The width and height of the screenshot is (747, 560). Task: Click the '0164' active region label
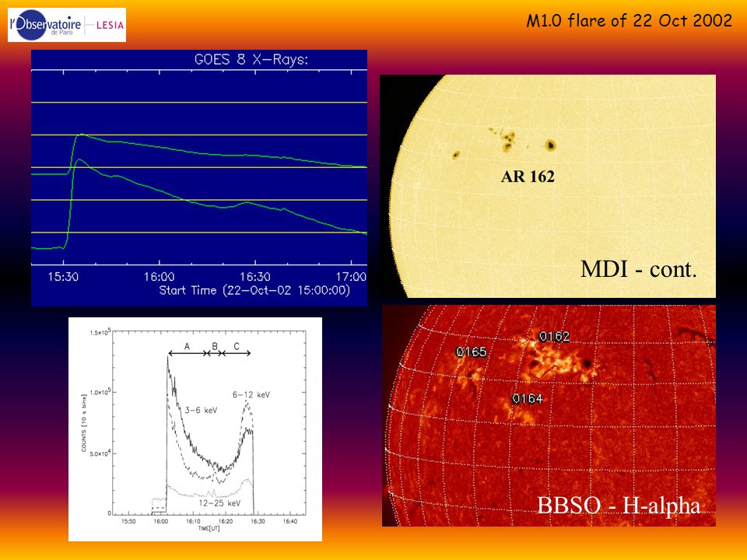[x=528, y=398]
